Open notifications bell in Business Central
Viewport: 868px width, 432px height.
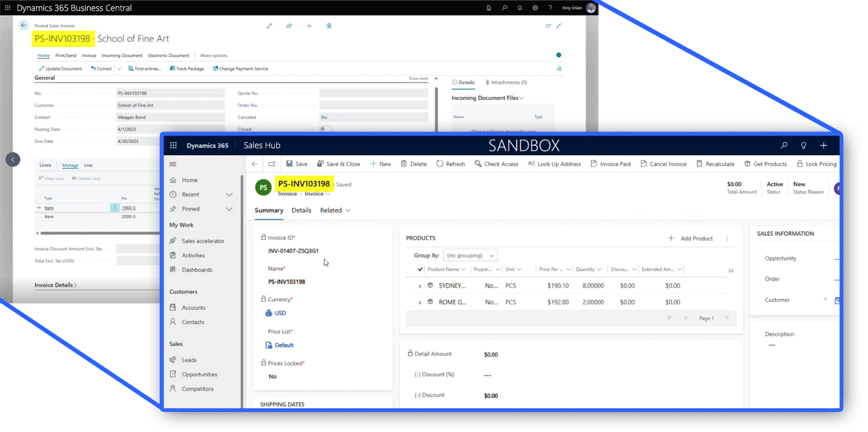coord(519,7)
